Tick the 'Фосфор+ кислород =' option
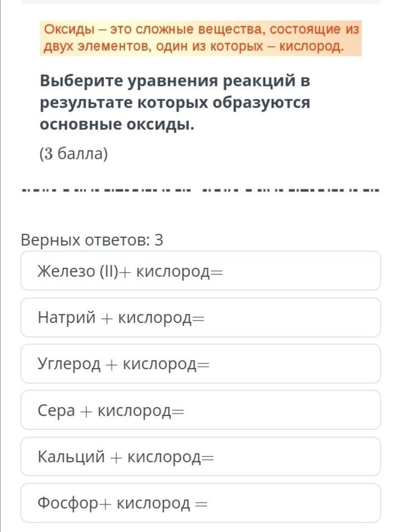Image resolution: width=401 pixels, height=532 pixels. [200, 503]
